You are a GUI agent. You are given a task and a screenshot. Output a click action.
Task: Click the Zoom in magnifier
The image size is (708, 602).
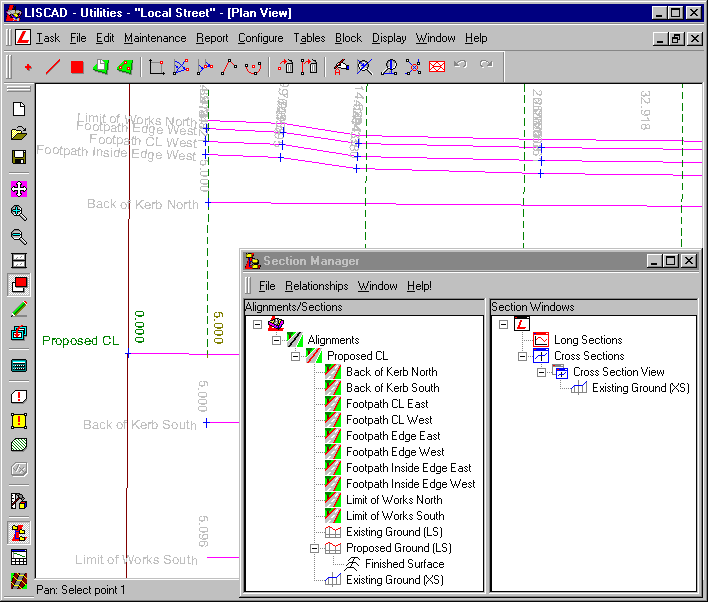click(x=19, y=212)
